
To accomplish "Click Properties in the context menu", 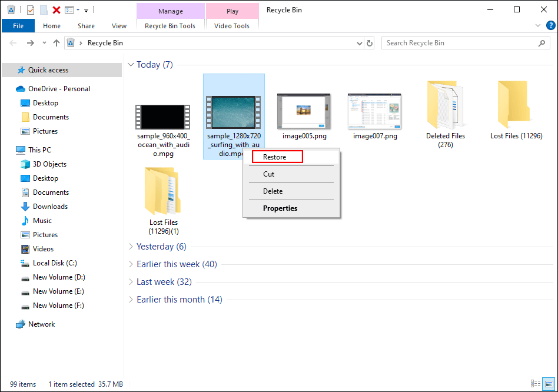I will (x=280, y=208).
